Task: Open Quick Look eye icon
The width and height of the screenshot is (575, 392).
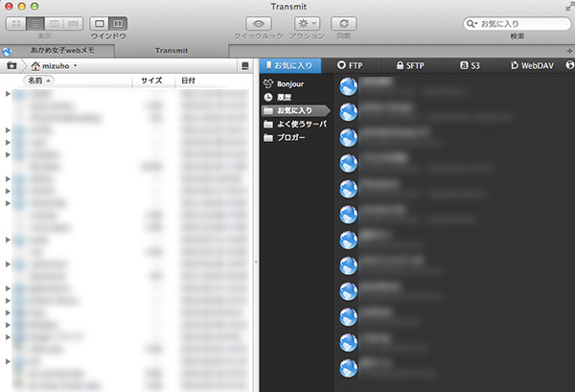Action: tap(259, 24)
